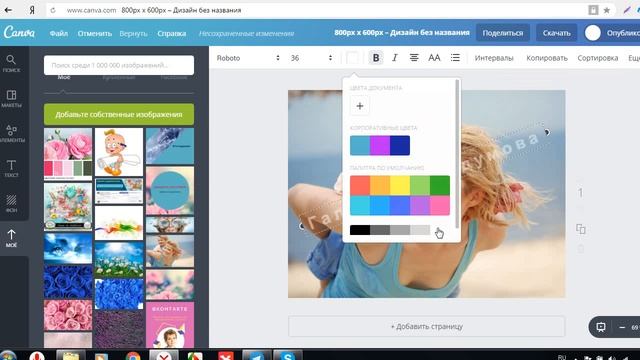Image resolution: width=640 pixels, height=360 pixels.
Task: Open the Макеты layouts panel
Action: pyautogui.click(x=11, y=99)
